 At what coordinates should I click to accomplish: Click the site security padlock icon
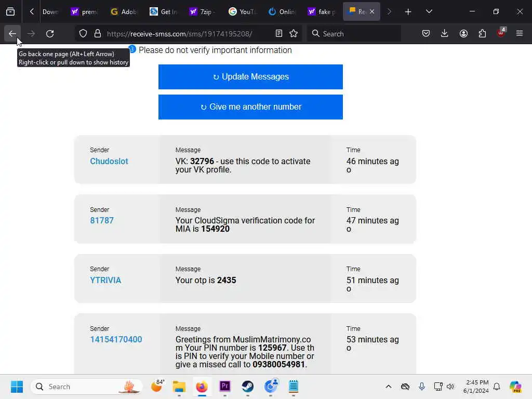pos(98,34)
